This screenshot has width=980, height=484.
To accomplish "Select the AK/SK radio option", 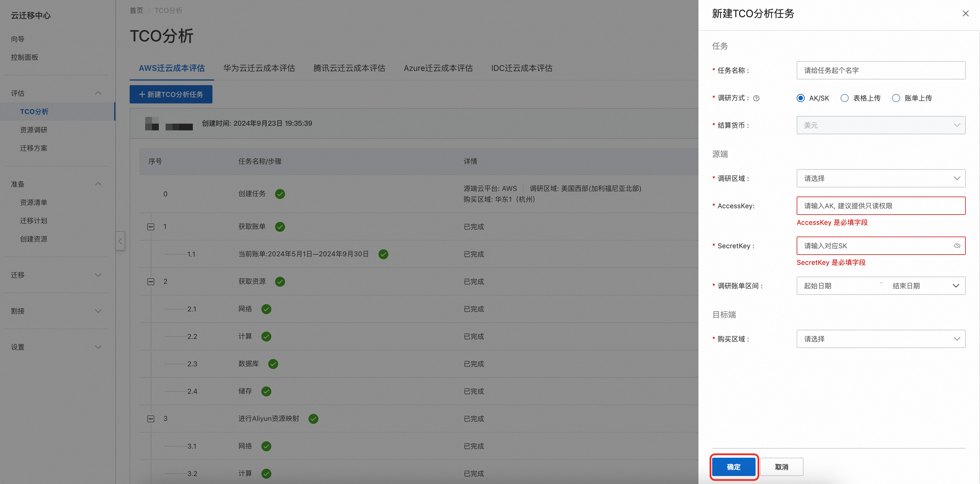I will point(800,98).
